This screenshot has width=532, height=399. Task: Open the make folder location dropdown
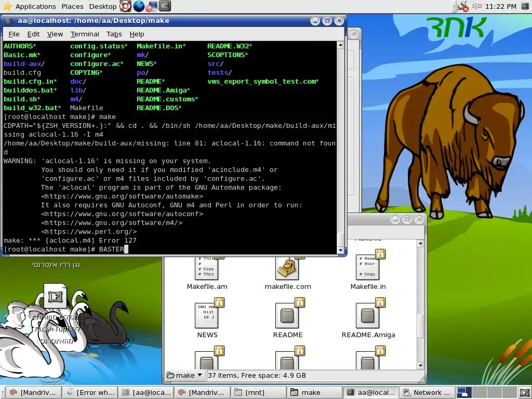point(185,375)
